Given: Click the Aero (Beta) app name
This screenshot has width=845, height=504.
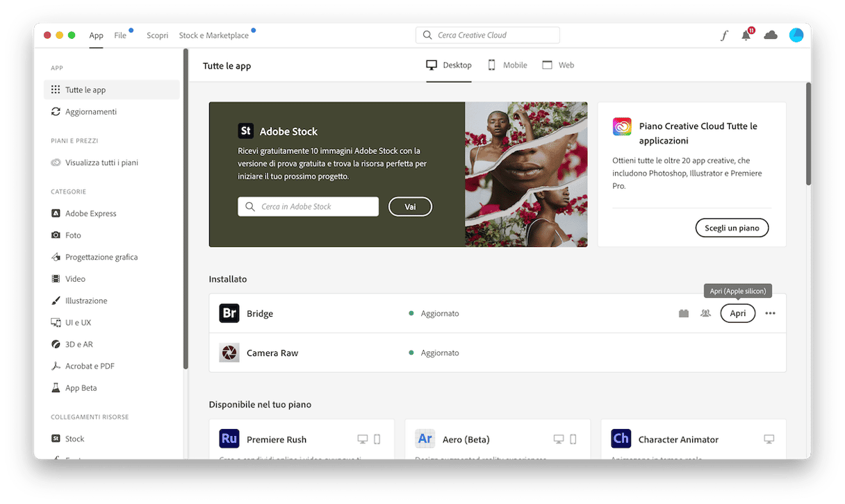Looking at the screenshot, I should [466, 439].
